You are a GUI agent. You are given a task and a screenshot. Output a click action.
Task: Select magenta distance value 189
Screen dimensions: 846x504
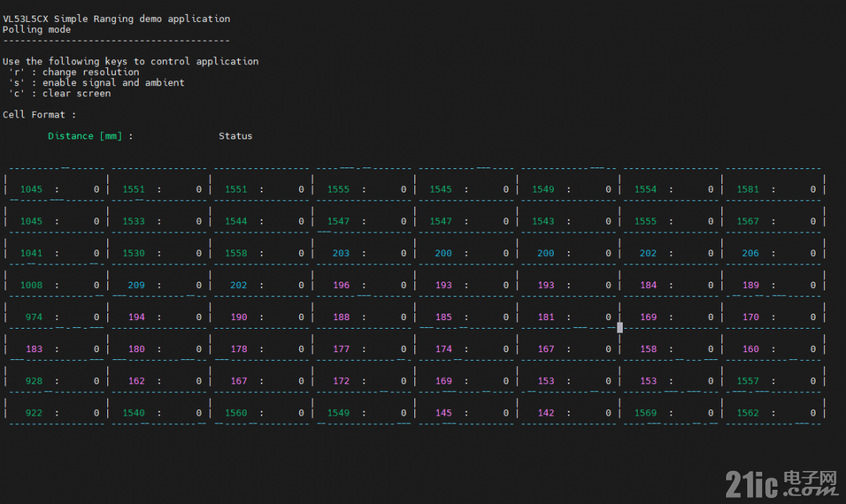(750, 285)
